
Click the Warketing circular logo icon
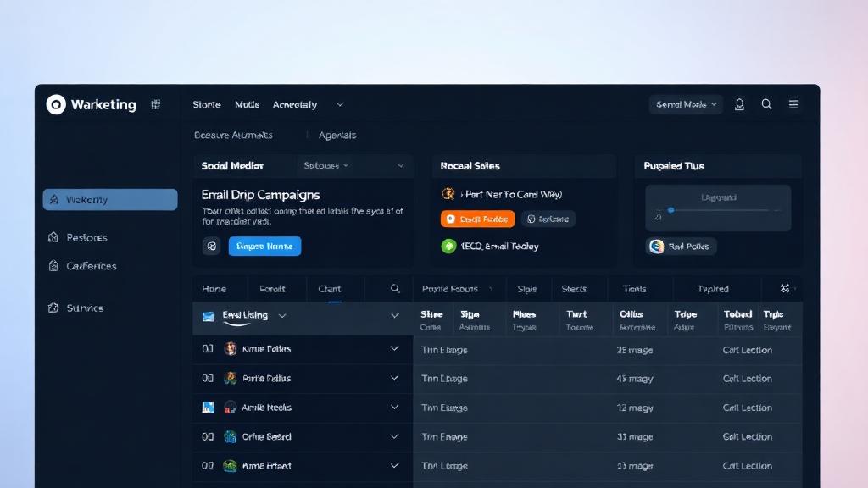56,104
